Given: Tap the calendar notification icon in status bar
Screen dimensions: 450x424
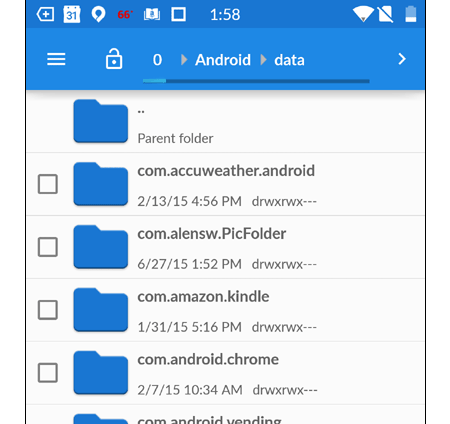Looking at the screenshot, I should tap(72, 14).
